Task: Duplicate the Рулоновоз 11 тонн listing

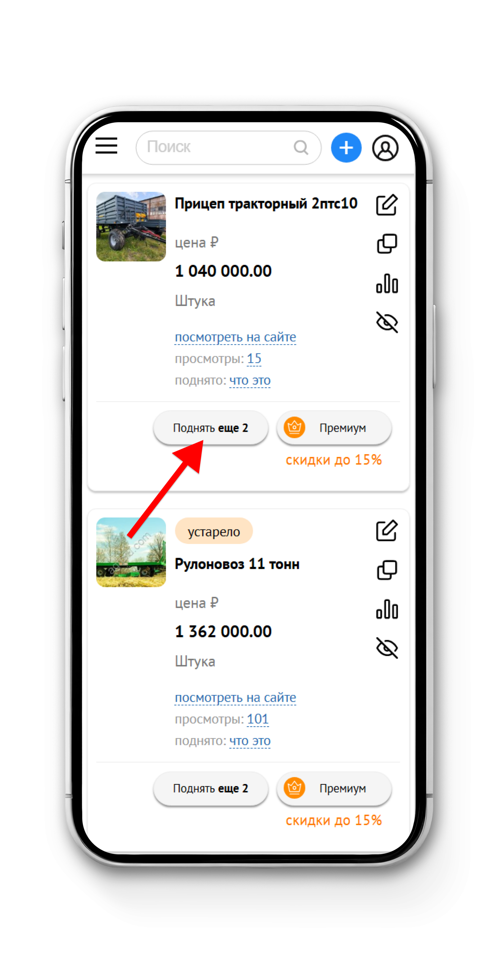Action: [387, 570]
